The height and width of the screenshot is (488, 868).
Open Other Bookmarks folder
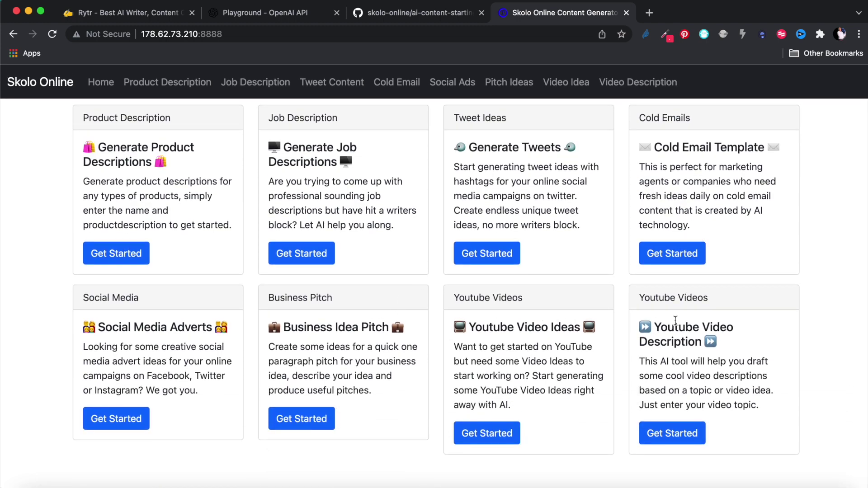tap(826, 53)
